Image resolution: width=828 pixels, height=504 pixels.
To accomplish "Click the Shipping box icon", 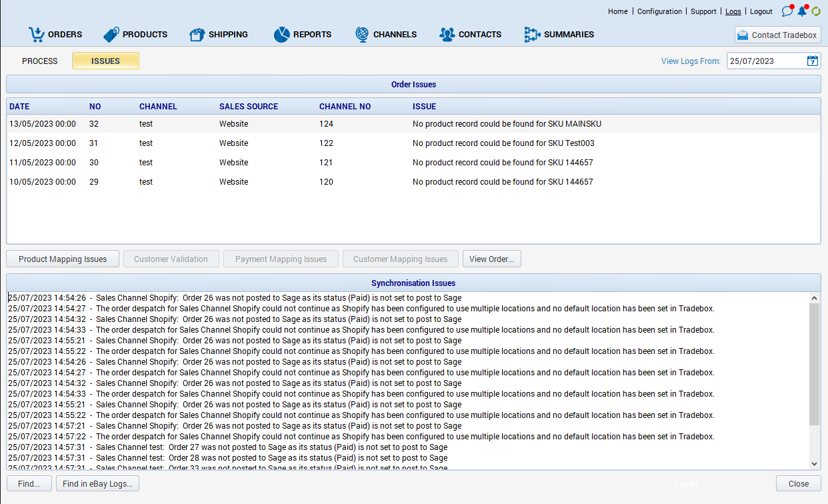I will click(197, 35).
